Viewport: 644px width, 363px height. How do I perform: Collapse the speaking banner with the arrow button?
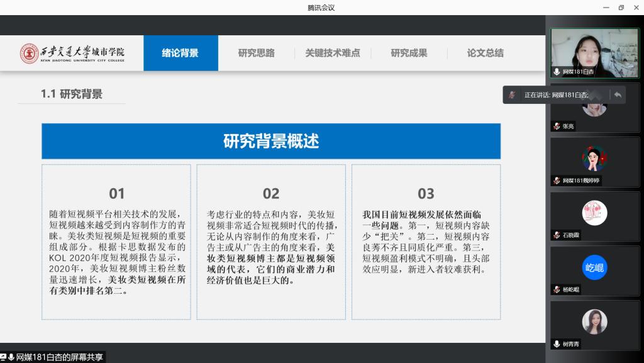pos(617,95)
